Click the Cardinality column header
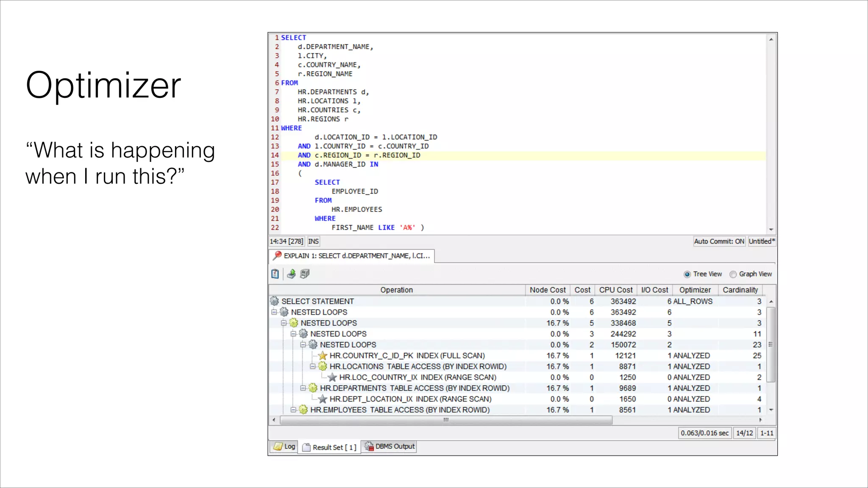The height and width of the screenshot is (488, 868). (x=740, y=290)
